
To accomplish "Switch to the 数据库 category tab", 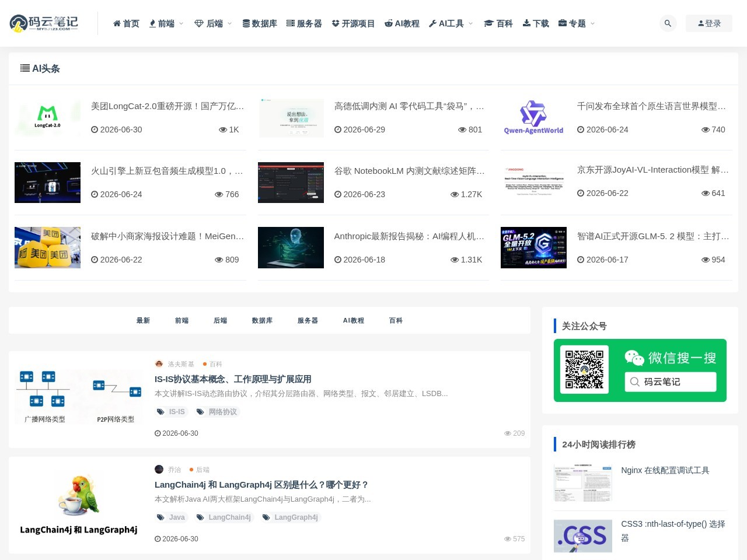I will (262, 320).
